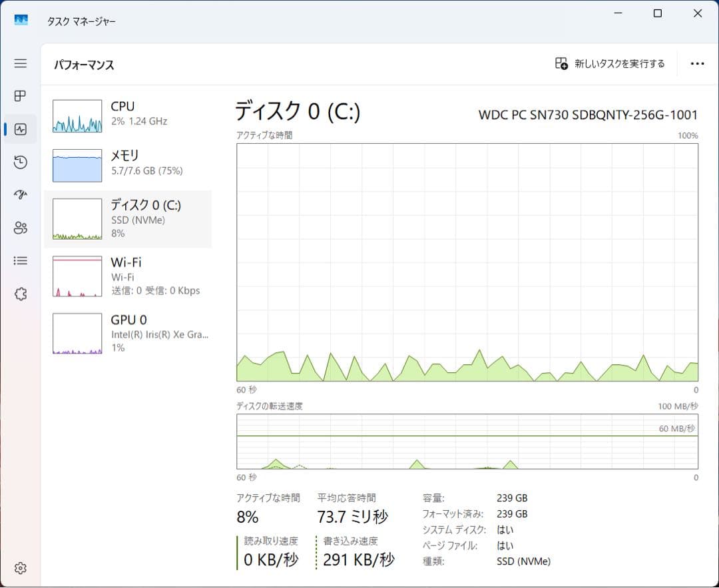Screen dimensions: 719x588
Task: Open the Details page icon
Action: (20, 260)
